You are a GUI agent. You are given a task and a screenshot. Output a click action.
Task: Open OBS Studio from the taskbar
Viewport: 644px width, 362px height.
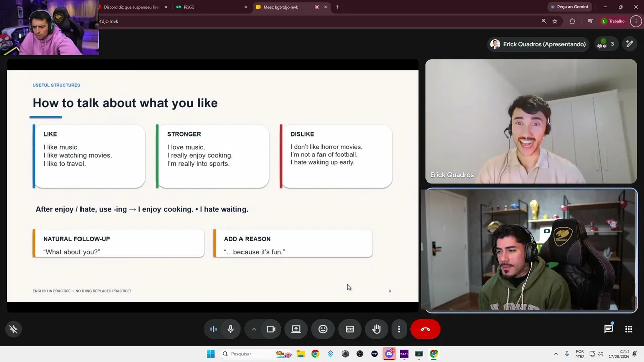[360, 354]
